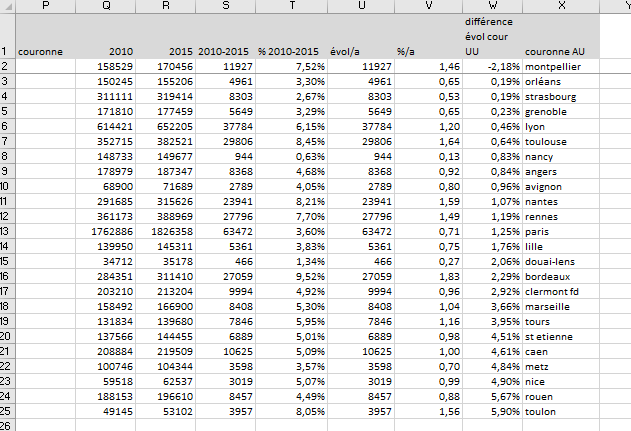Select the cell containing tours
Image resolution: width=631 pixels, height=431 pixels.
[x=561, y=321]
